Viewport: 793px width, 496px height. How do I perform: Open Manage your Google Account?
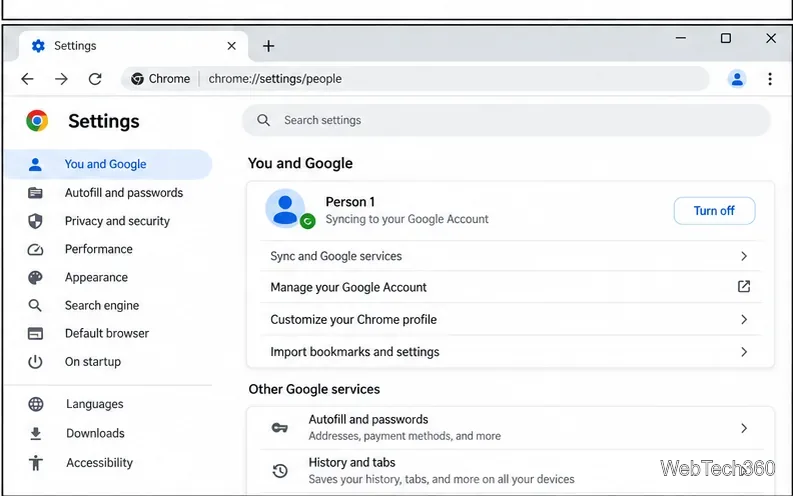click(510, 287)
